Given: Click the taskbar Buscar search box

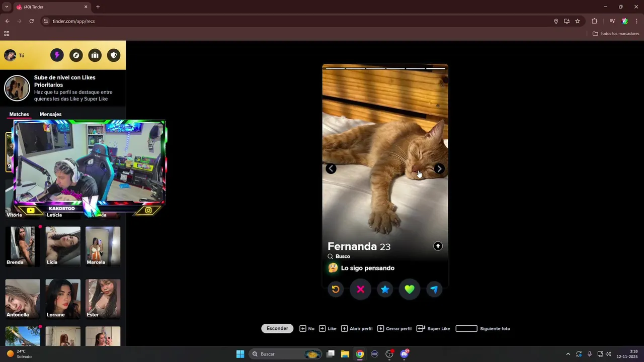Looking at the screenshot, I should [286, 354].
